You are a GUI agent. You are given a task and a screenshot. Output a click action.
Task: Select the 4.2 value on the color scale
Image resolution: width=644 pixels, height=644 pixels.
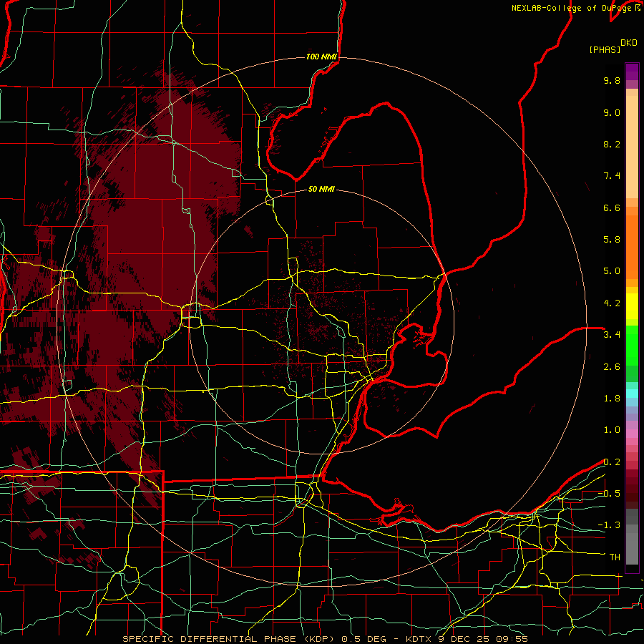[x=612, y=303]
